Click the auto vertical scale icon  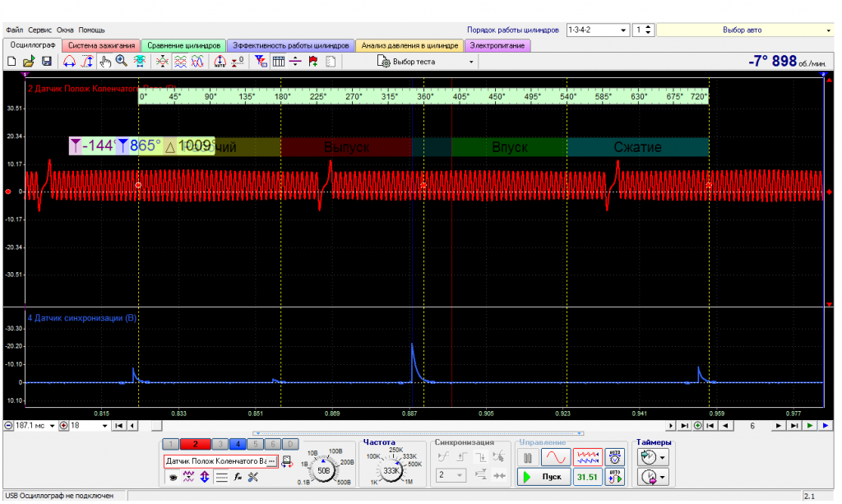click(x=220, y=61)
